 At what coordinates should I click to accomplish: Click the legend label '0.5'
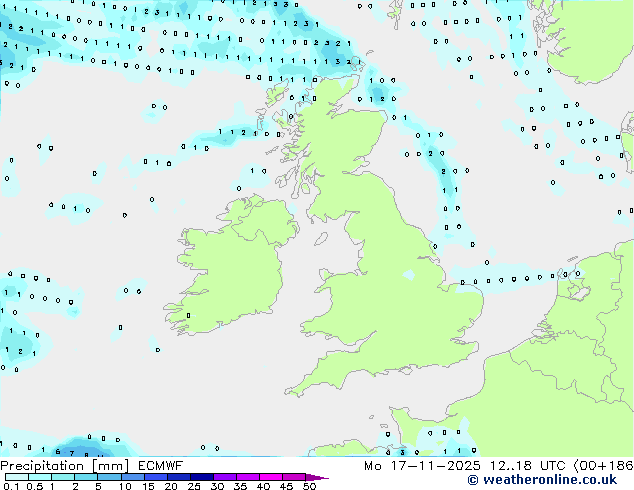[x=34, y=486]
